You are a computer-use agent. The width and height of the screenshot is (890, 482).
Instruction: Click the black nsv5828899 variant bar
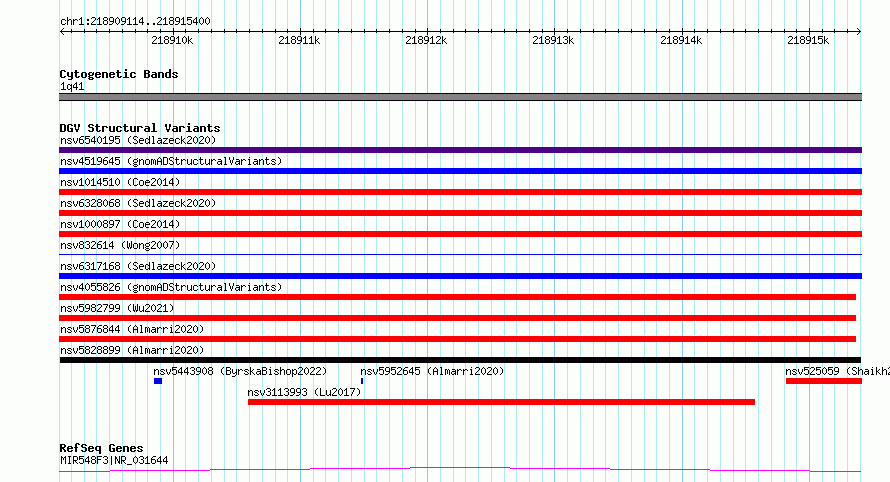coord(460,360)
